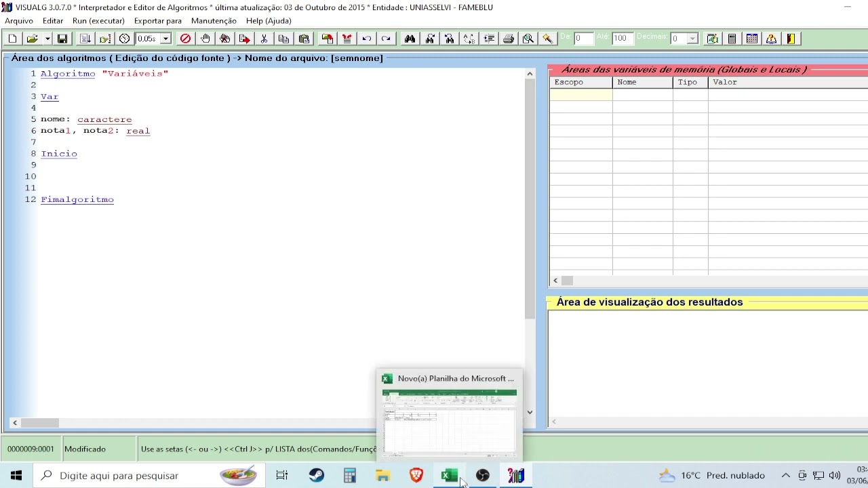
Task: Click the magic wand icon
Action: point(547,39)
